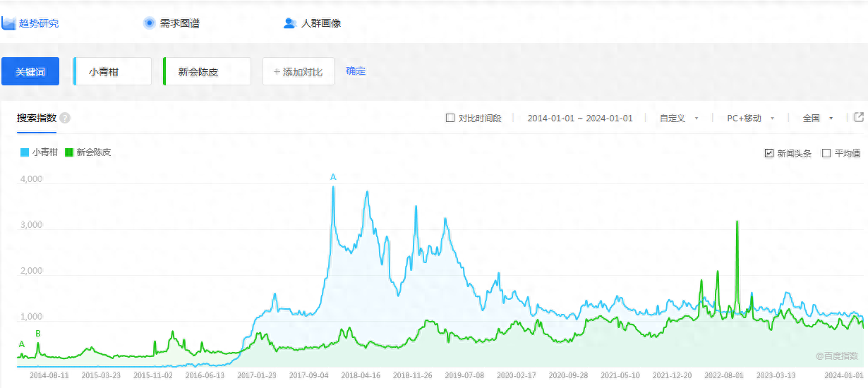Open the 趋势研究 chart icon
Screen dimensions: 868x388
pyautogui.click(x=8, y=23)
